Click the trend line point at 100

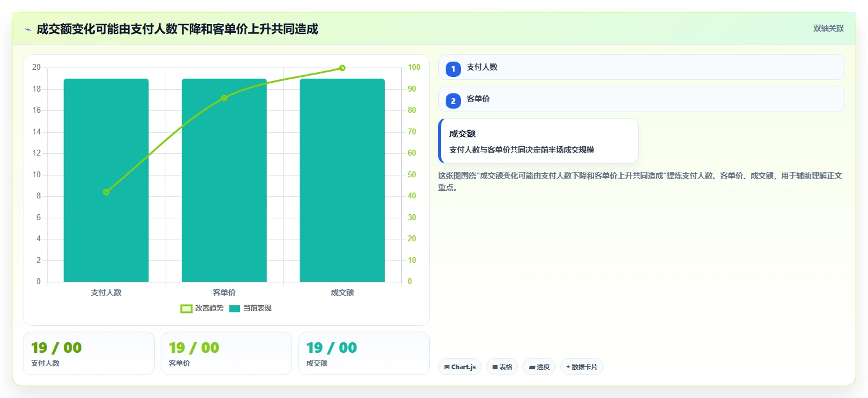[x=342, y=68]
